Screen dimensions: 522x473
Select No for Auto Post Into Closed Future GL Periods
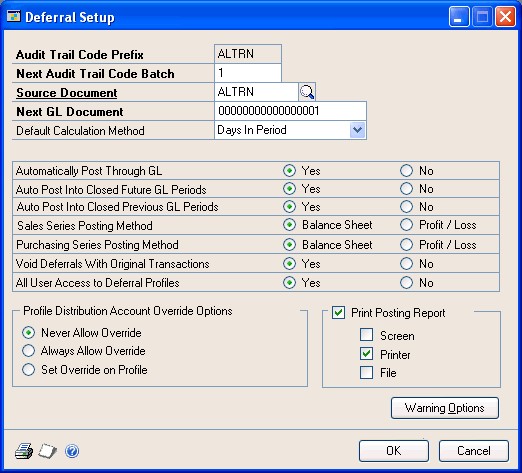click(x=406, y=189)
